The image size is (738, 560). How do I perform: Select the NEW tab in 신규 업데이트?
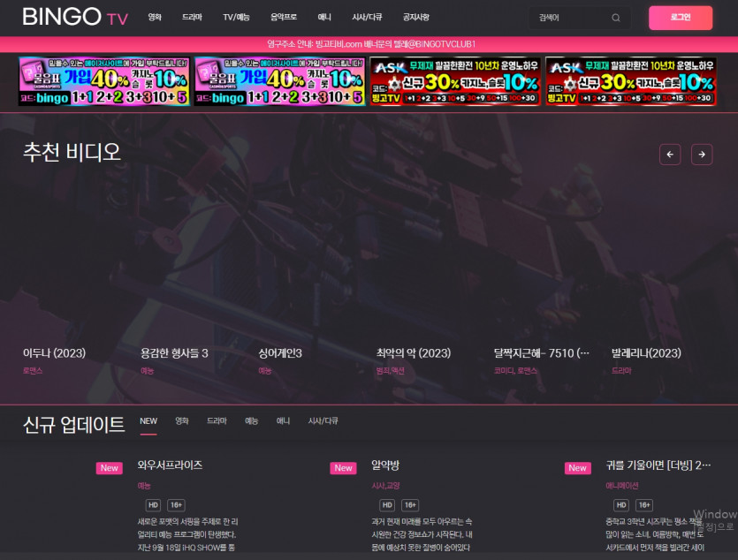click(148, 421)
